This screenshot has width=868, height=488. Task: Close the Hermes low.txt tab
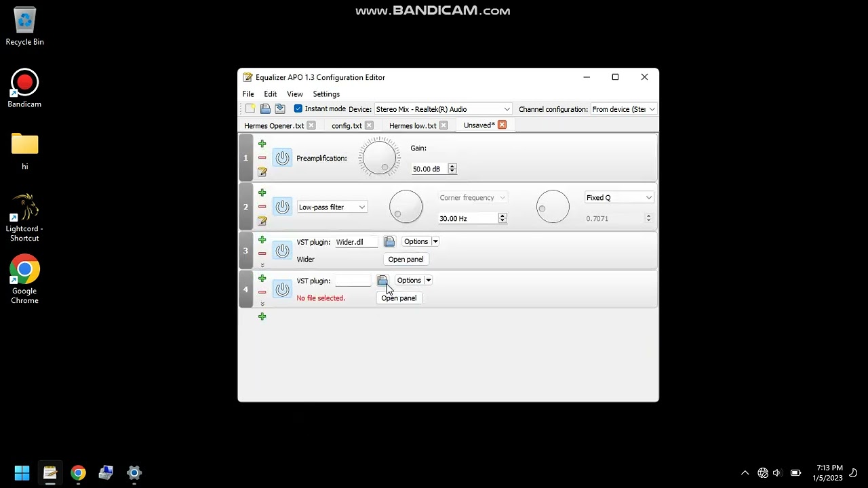coord(443,125)
